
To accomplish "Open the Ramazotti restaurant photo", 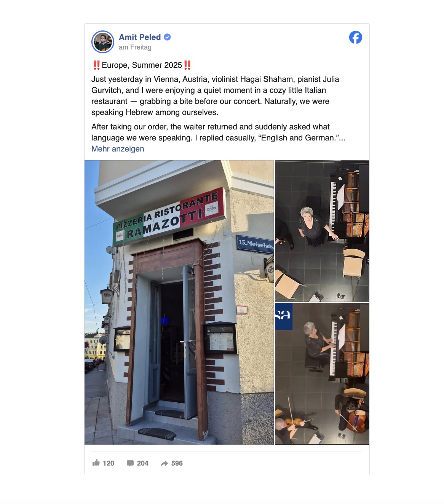I will [179, 302].
